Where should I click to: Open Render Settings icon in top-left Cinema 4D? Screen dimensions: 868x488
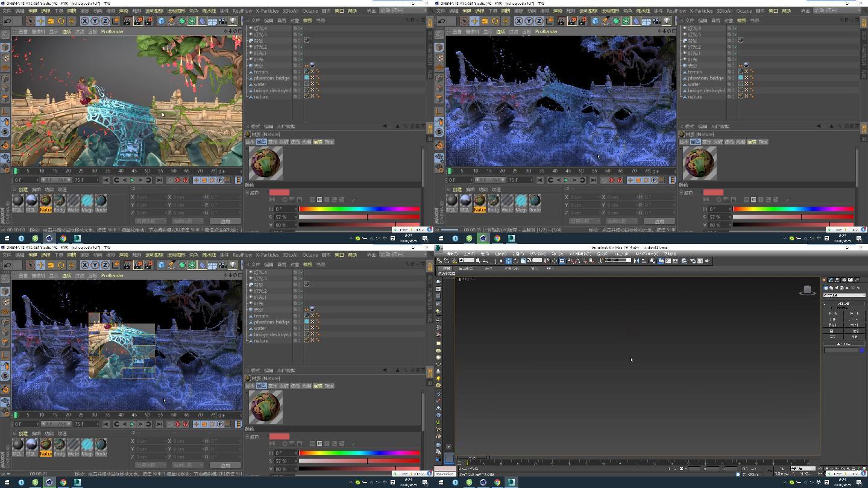tap(149, 21)
